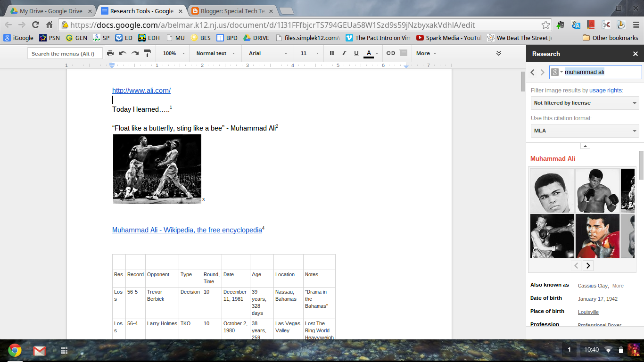Open the GEN bookmark
Screen dimensions: 644x362
(76, 38)
